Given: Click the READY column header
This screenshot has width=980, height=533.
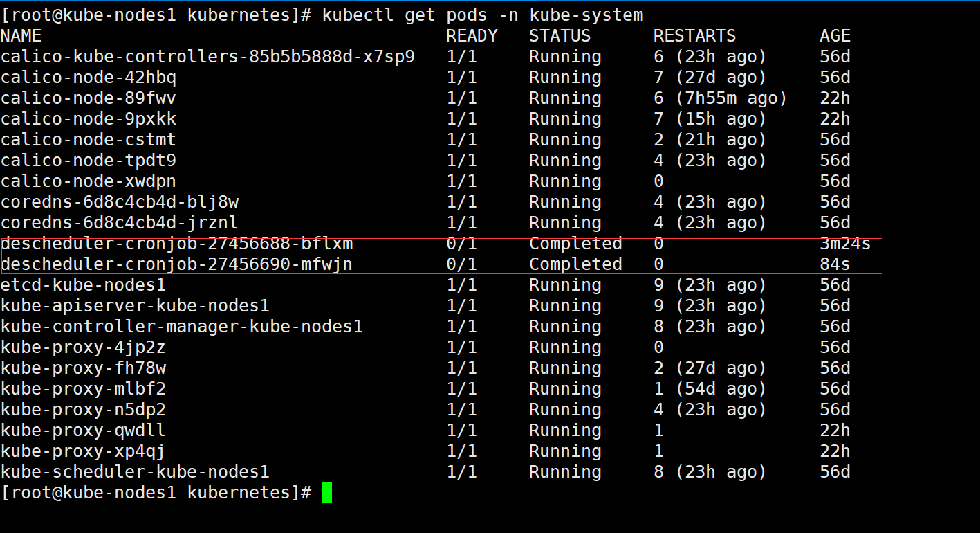Looking at the screenshot, I should tap(473, 36).
